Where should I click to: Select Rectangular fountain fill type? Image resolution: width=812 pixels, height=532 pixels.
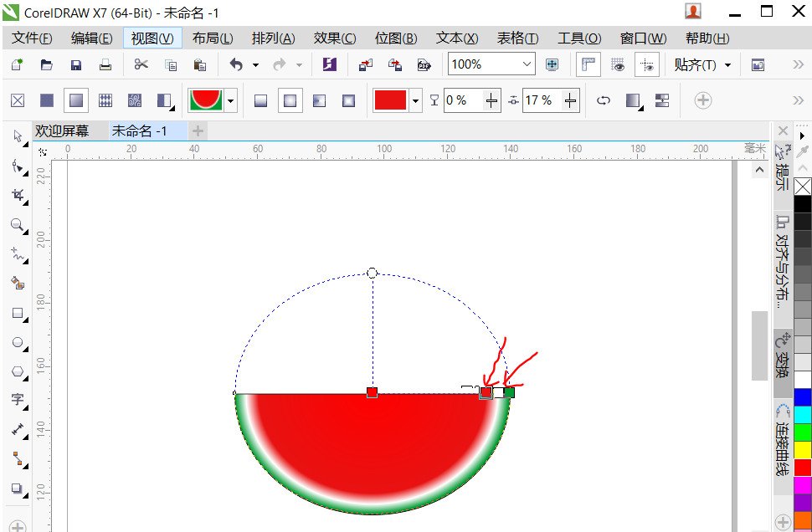348,100
